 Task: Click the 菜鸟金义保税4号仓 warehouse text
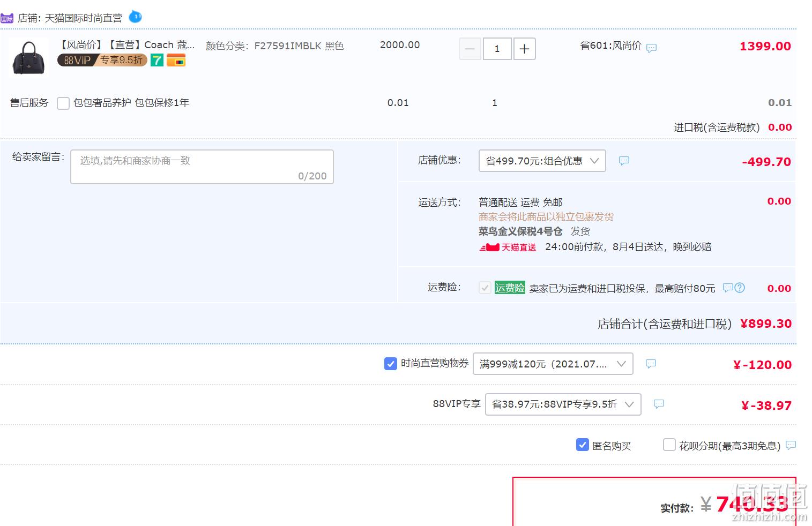point(520,231)
